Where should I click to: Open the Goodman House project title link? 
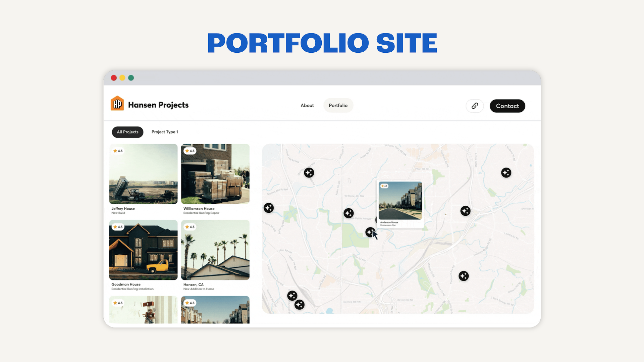tap(125, 284)
